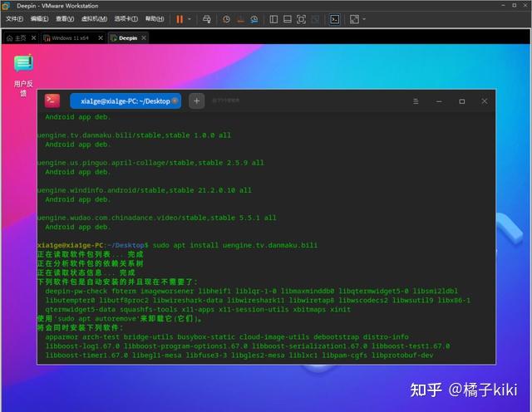Viewport: 532px width, 412px height.
Task: Open the 文件(F) menu
Action: pyautogui.click(x=15, y=19)
